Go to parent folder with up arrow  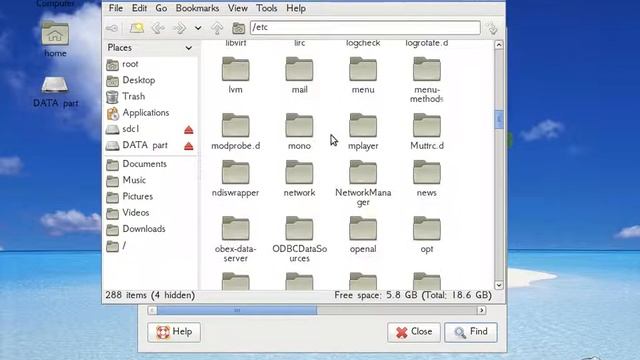click(217, 28)
